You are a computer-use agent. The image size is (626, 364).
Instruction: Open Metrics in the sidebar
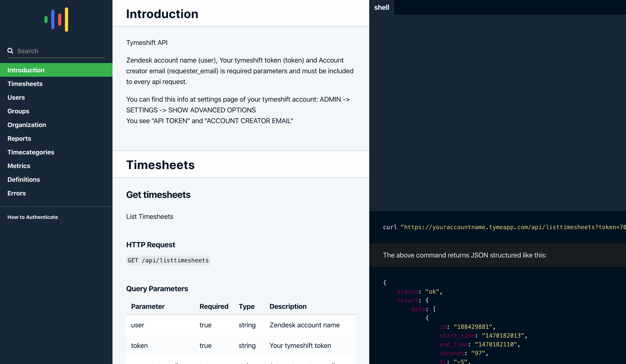coord(56,165)
